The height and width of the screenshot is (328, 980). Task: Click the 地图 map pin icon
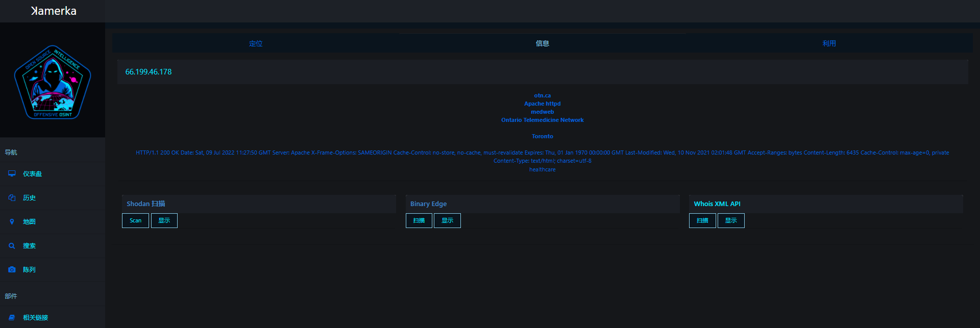[12, 221]
